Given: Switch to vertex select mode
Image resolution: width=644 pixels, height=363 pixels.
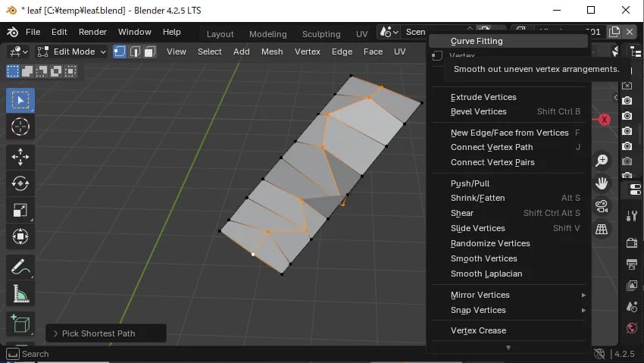Looking at the screenshot, I should tap(120, 52).
